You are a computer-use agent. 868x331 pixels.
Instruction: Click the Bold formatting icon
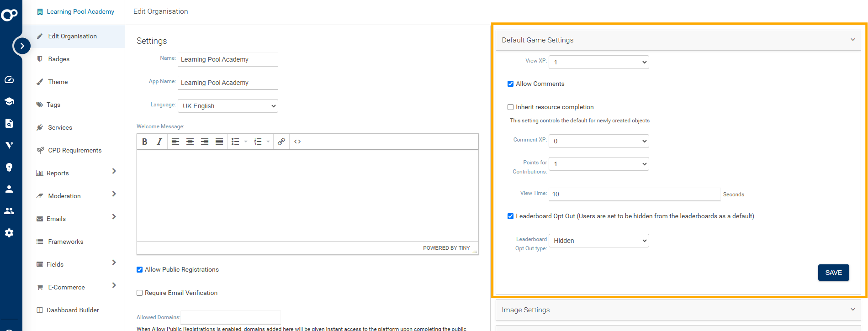[145, 142]
